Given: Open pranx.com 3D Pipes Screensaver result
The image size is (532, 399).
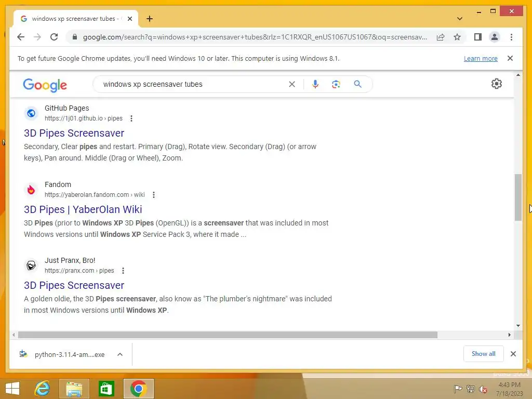Looking at the screenshot, I should tap(74, 285).
